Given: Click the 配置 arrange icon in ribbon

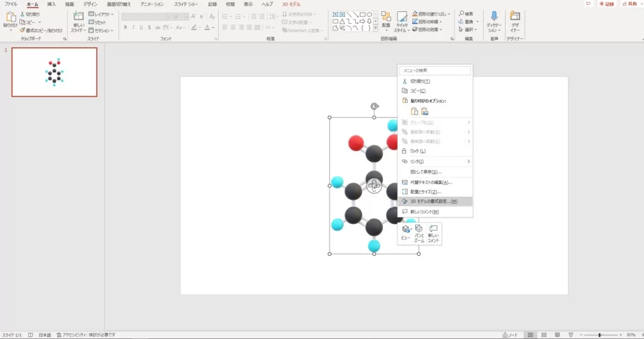Looking at the screenshot, I should [x=386, y=20].
